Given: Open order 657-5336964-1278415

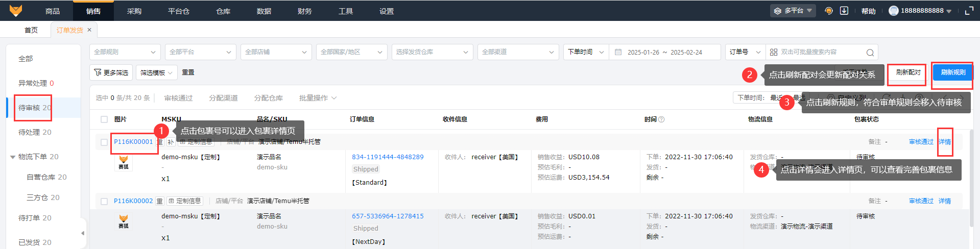Looking at the screenshot, I should pyautogui.click(x=388, y=216).
